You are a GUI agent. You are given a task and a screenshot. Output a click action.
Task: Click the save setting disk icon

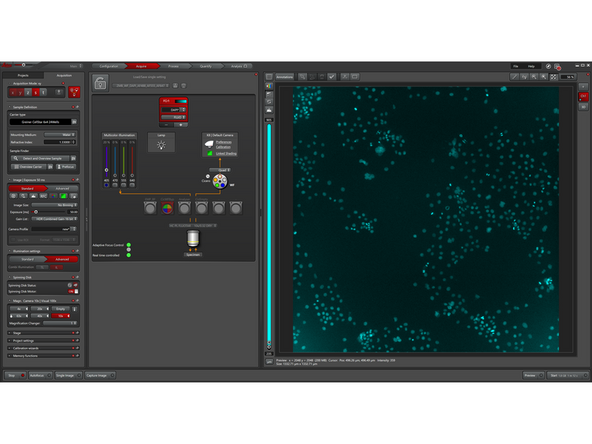coord(176,86)
